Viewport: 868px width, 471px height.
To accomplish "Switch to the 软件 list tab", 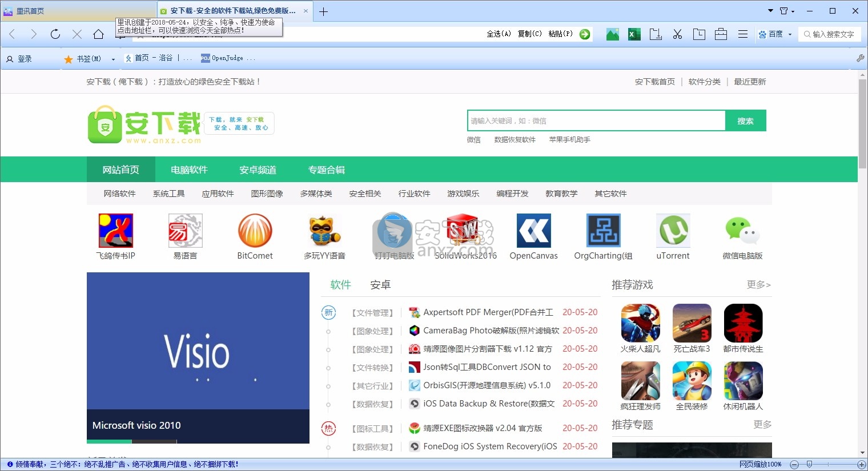I will point(341,284).
